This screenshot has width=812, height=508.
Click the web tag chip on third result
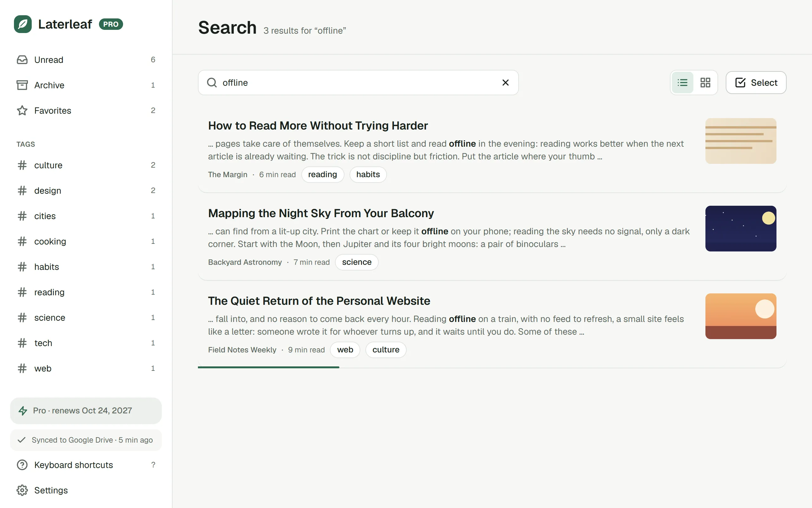(x=345, y=350)
